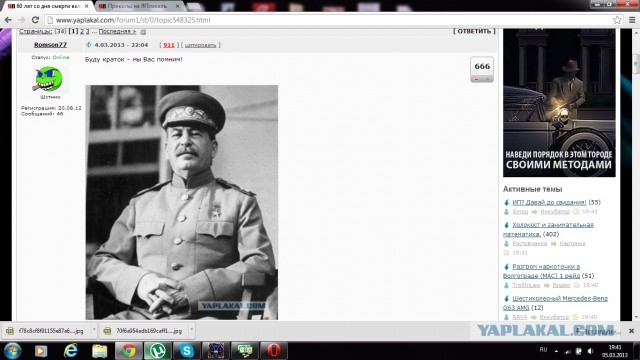Click the arrow icon beside the Mercedes-Benz topic

tap(507, 299)
